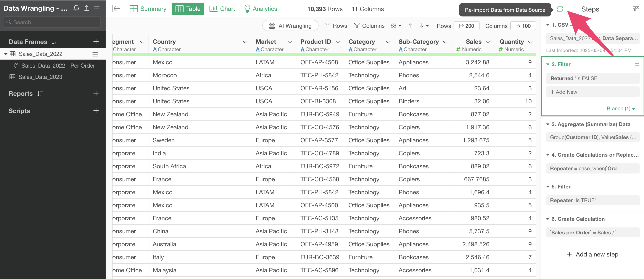Image resolution: width=644 pixels, height=279 pixels.
Task: Open the Sub-Category column menu
Action: (x=445, y=42)
